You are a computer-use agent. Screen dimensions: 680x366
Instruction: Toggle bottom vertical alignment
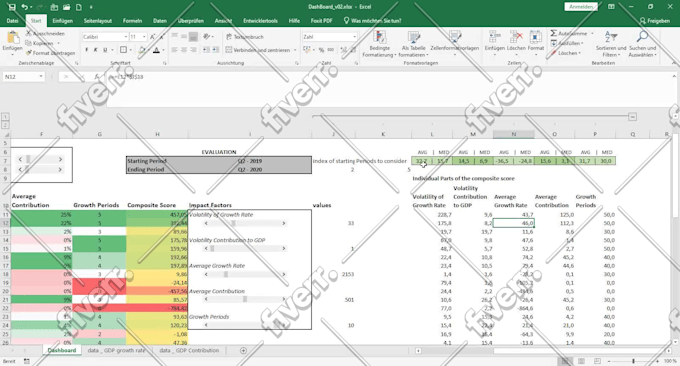(x=193, y=36)
